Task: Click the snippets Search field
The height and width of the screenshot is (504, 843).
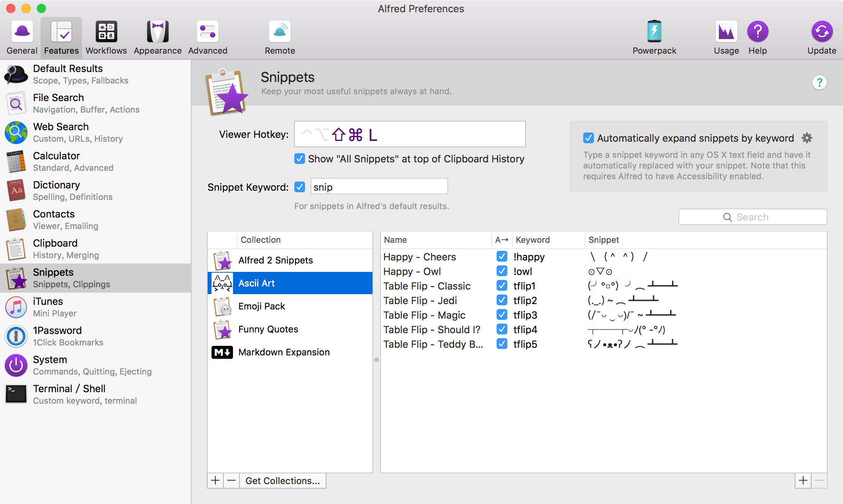Action: tap(753, 217)
